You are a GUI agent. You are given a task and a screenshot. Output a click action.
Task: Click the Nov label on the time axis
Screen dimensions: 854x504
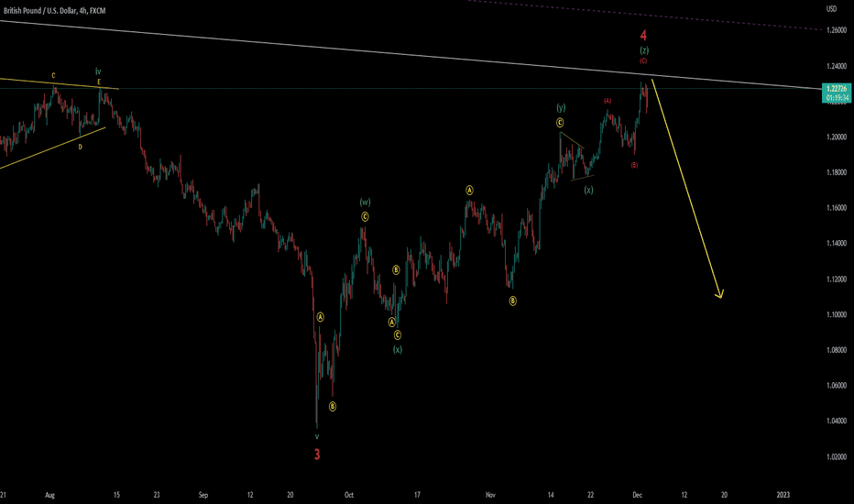point(491,495)
